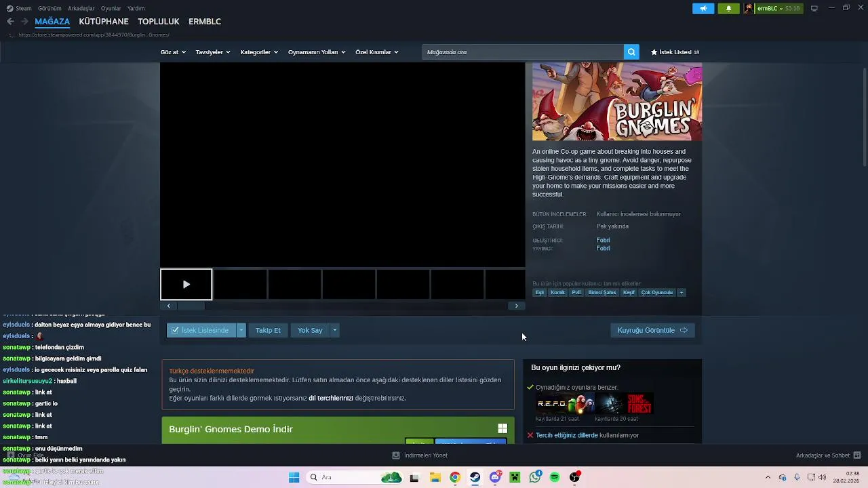Viewport: 868px width, 488px height.
Task: Select the PvE tag
Action: click(576, 293)
